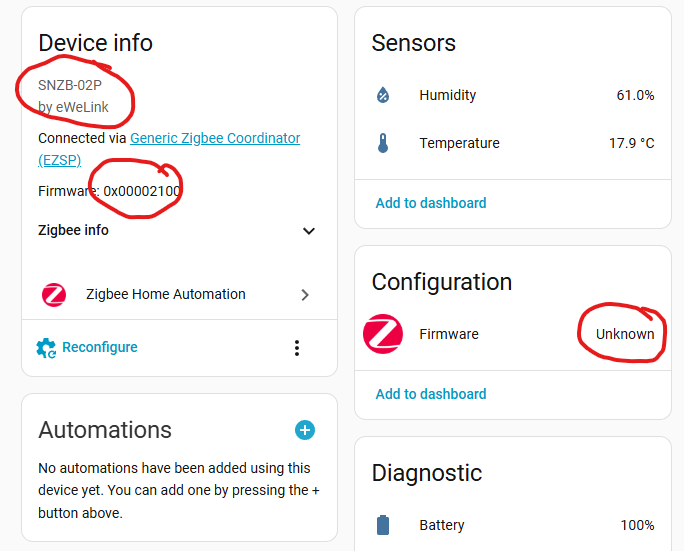
Task: Click the Zigbee Home Automation list item
Action: 166,295
